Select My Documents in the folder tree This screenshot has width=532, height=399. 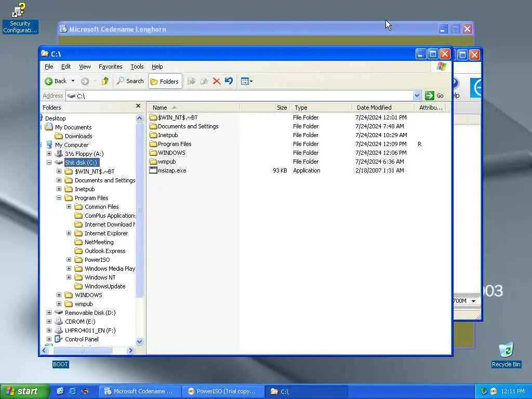pos(73,127)
